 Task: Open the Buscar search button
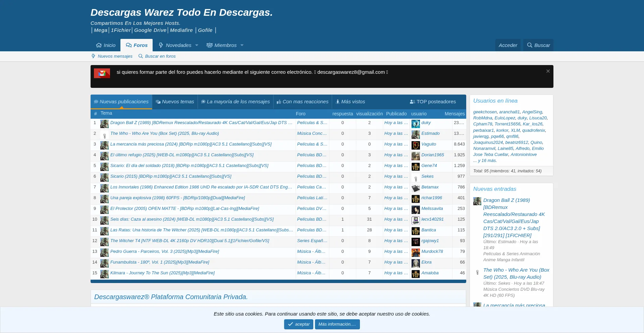click(x=538, y=45)
